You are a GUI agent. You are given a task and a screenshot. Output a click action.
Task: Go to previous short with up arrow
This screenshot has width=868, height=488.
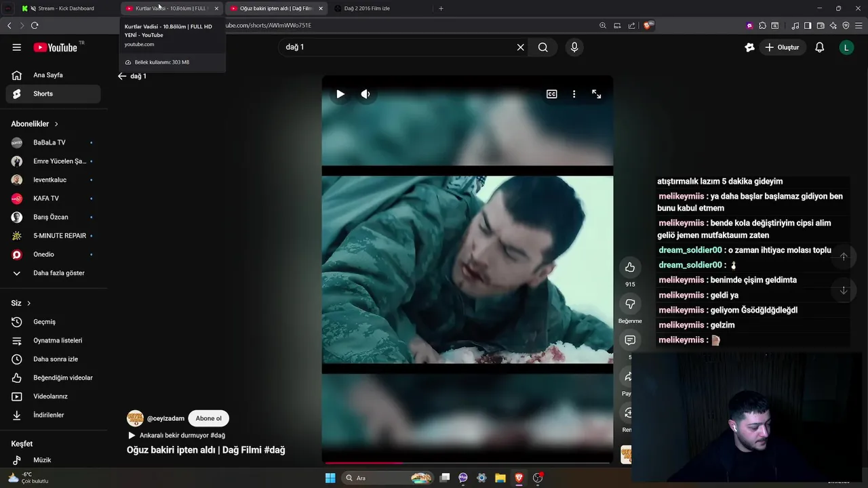click(x=844, y=257)
